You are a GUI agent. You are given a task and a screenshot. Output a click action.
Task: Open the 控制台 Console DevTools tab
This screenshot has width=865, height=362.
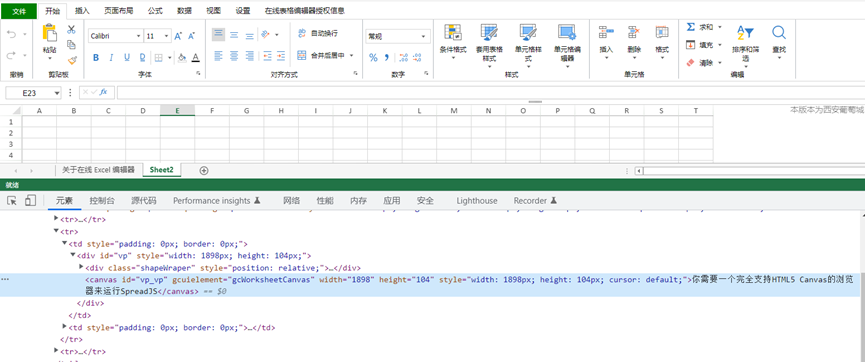[x=103, y=201]
